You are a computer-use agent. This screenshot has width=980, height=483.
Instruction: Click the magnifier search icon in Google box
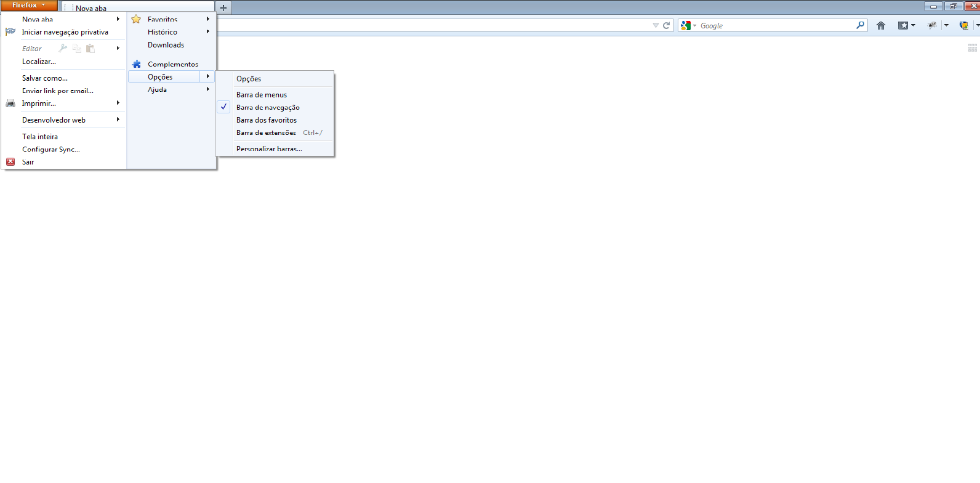860,25
